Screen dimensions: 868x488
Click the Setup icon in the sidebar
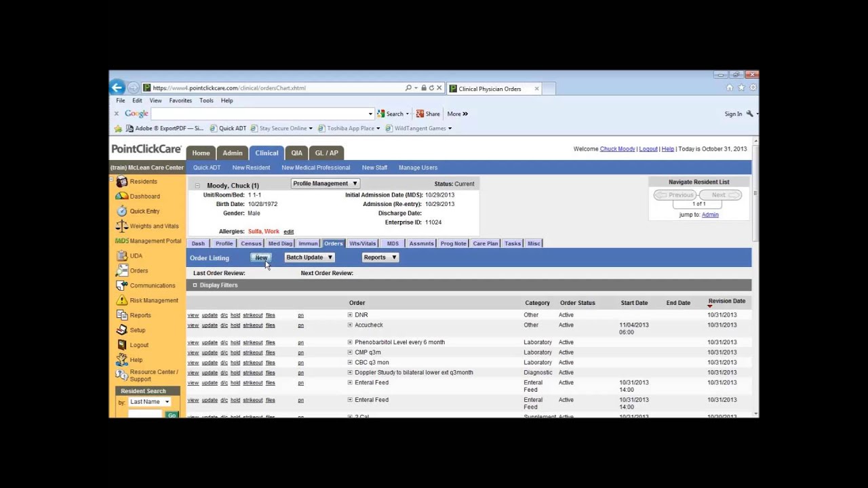coord(121,330)
